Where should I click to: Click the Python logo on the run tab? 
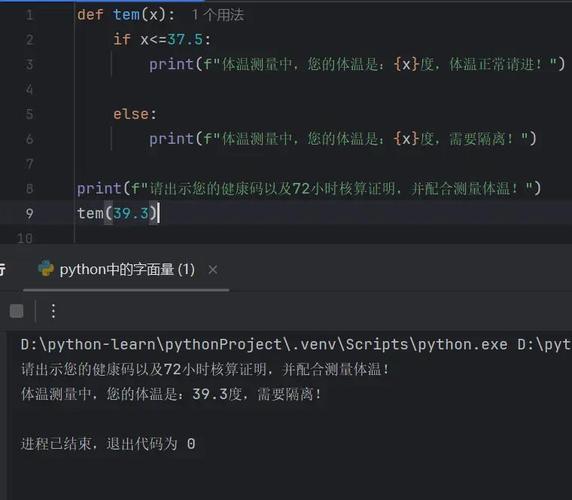(46, 269)
